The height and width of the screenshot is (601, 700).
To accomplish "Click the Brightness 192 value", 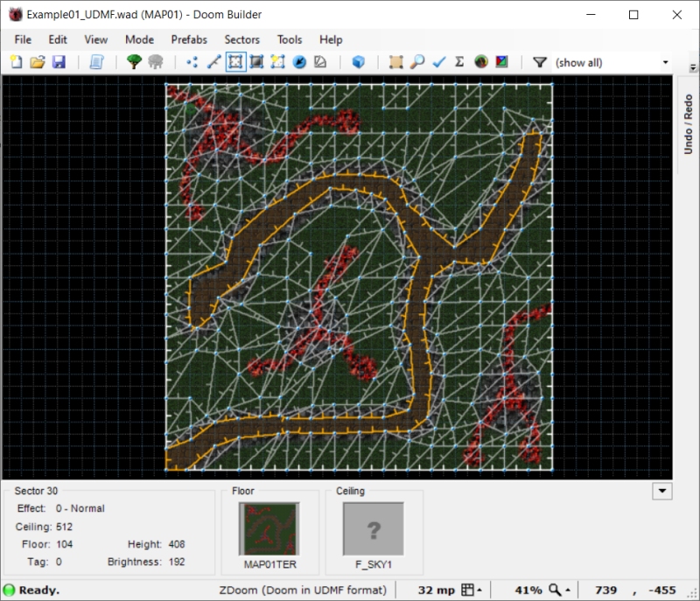I will point(177,562).
